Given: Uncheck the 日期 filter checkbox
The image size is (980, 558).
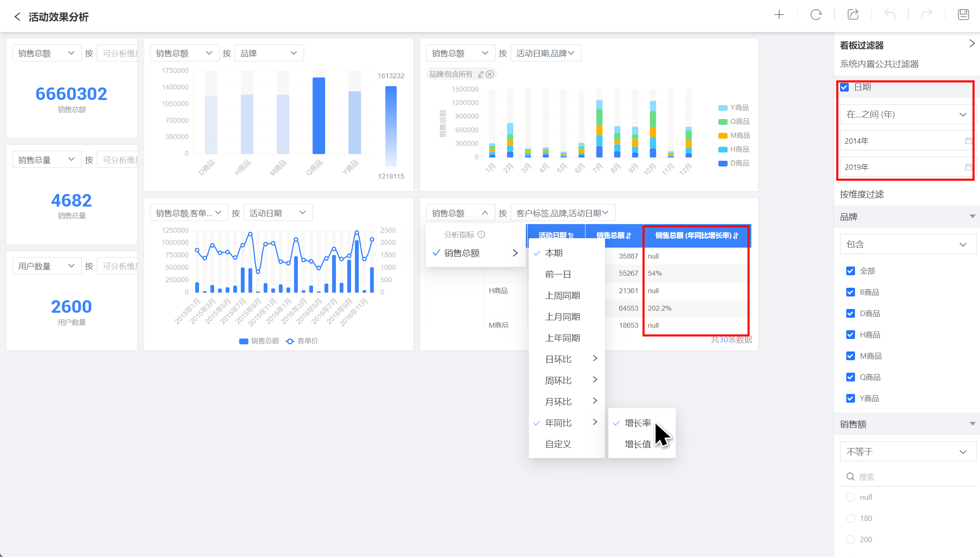Looking at the screenshot, I should click(x=845, y=87).
